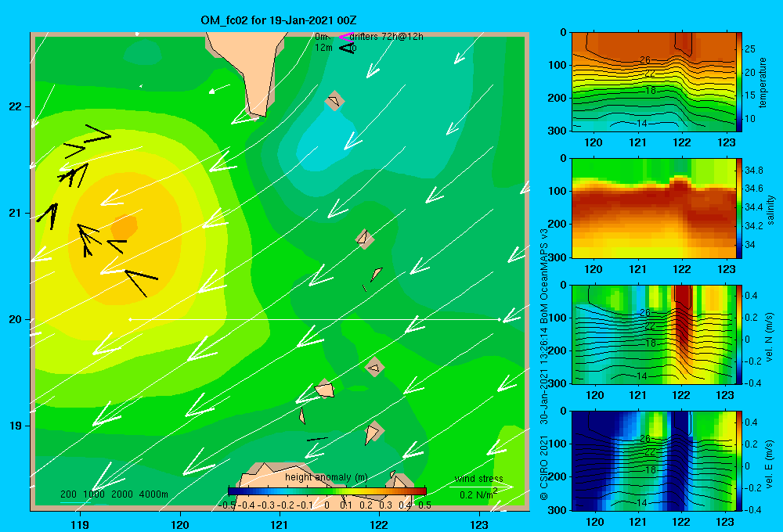Click the western endpoint of the white section line
The image size is (783, 532).
pos(130,319)
